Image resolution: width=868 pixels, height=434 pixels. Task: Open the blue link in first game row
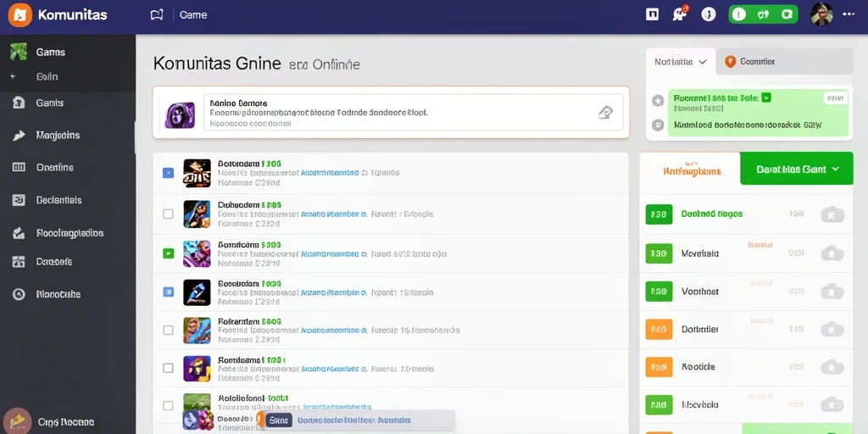[330, 173]
